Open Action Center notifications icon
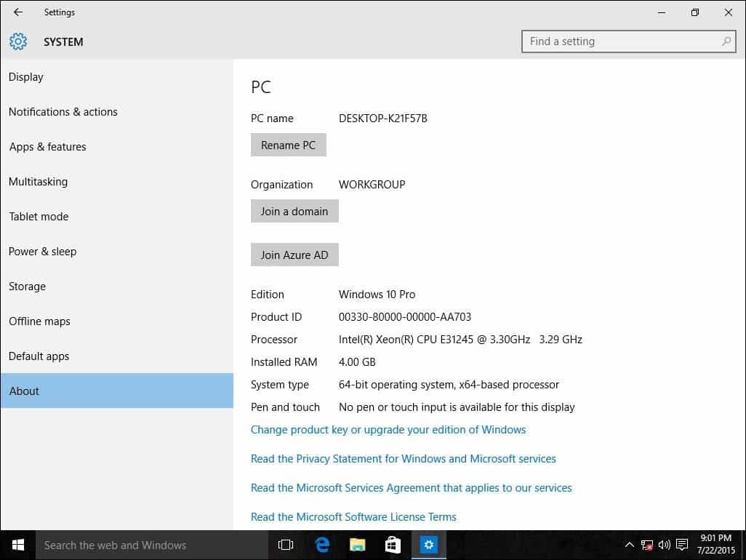746x560 pixels. pos(682,545)
